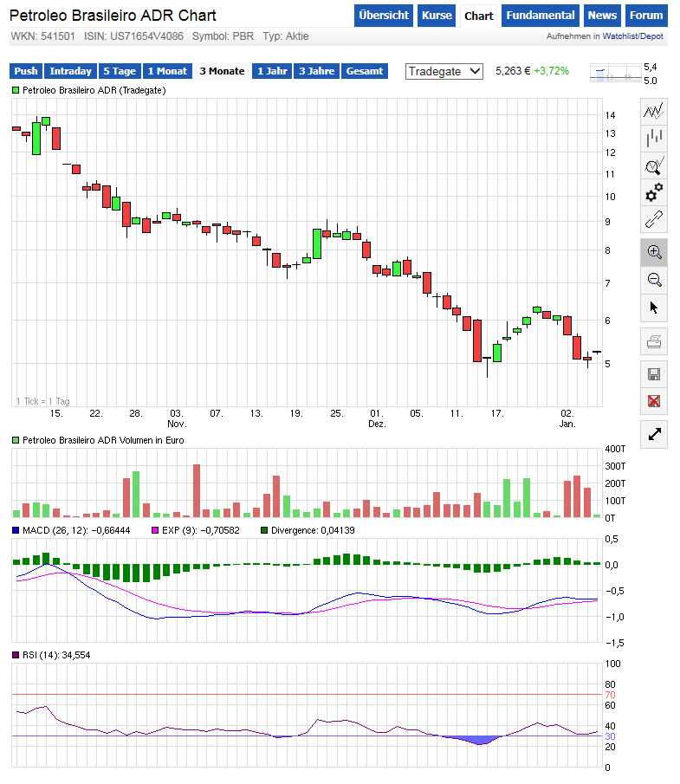Click the 400T volume axis label

point(615,449)
